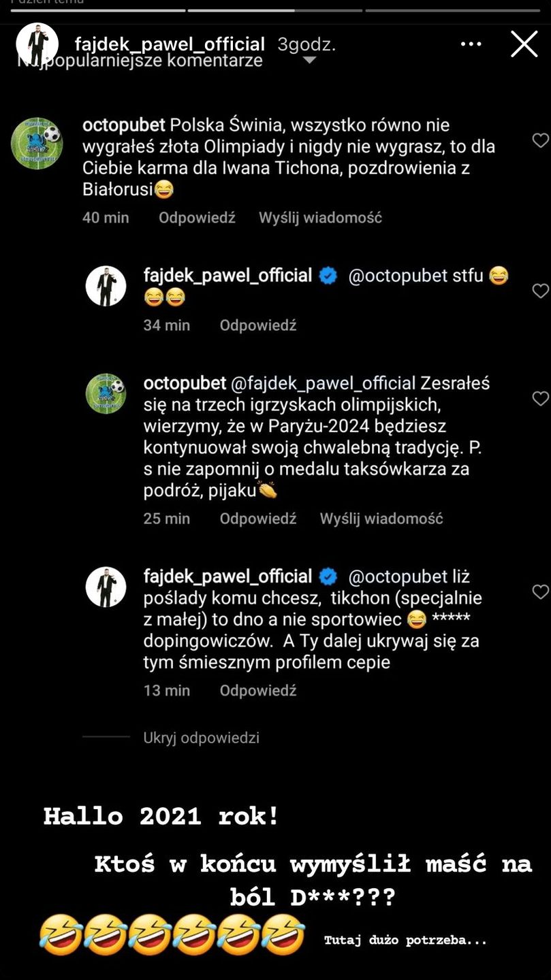Screen dimensions: 551x980
Task: Click 'Wyślij wiadomość' under the 25 min reply
Action: pyautogui.click(x=381, y=519)
